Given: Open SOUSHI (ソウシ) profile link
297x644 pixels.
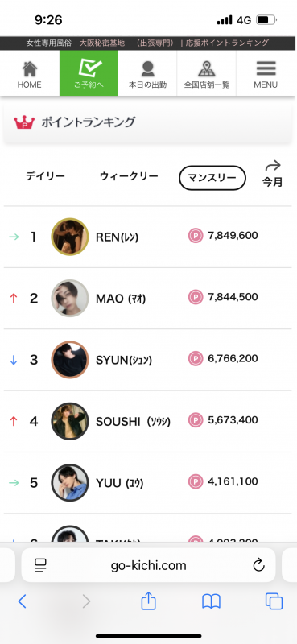Looking at the screenshot, I should point(133,421).
